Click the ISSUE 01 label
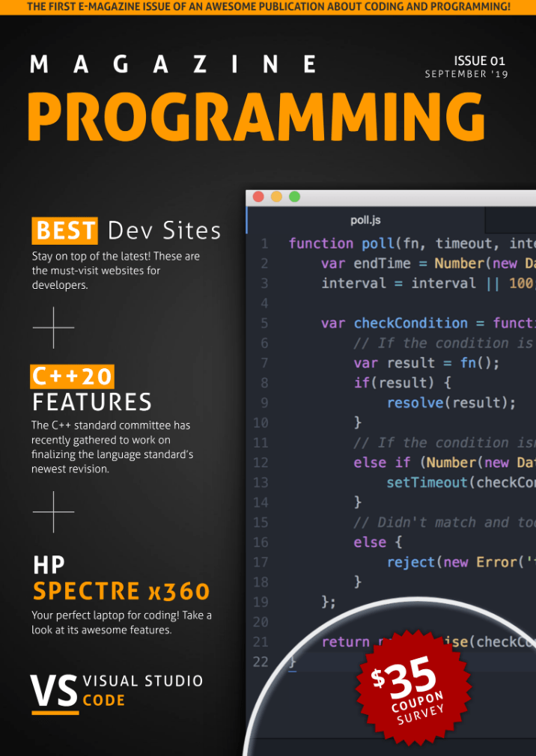This screenshot has width=536, height=756. (479, 61)
